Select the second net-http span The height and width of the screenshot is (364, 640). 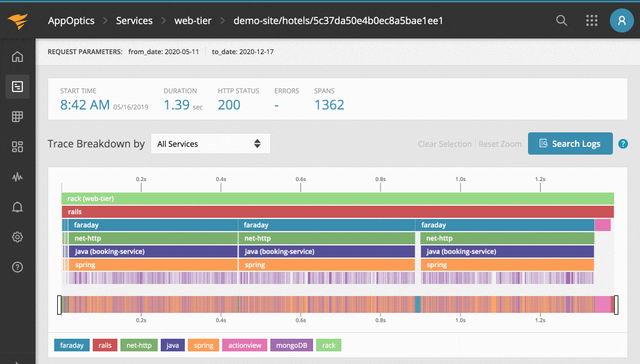[326, 238]
